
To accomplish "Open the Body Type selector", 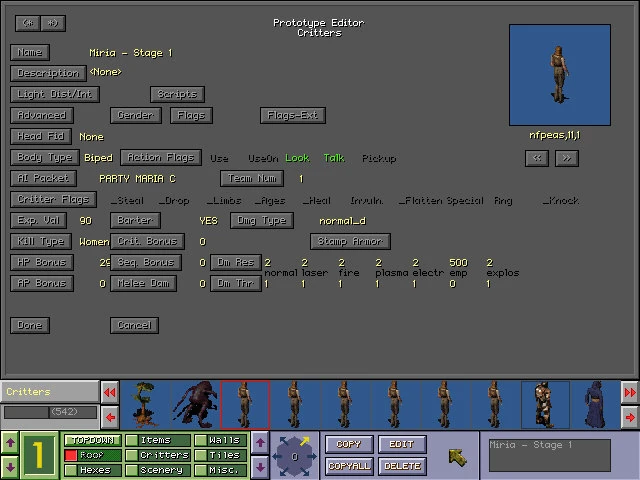I will pos(44,157).
